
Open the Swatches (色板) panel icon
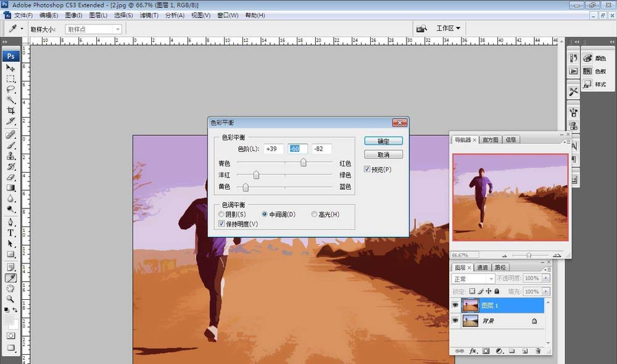click(x=595, y=71)
